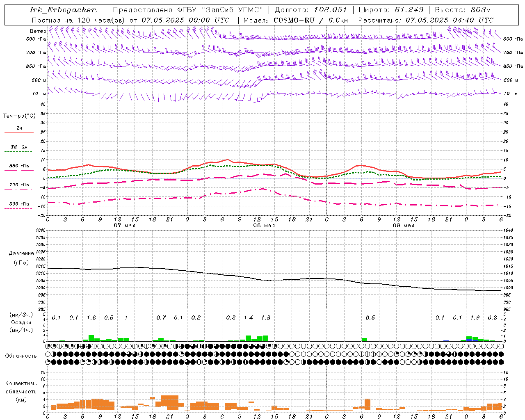The image size is (525, 420).
Task: Click the Прогноз на 120 часа(ов) text
Action: pos(79,20)
